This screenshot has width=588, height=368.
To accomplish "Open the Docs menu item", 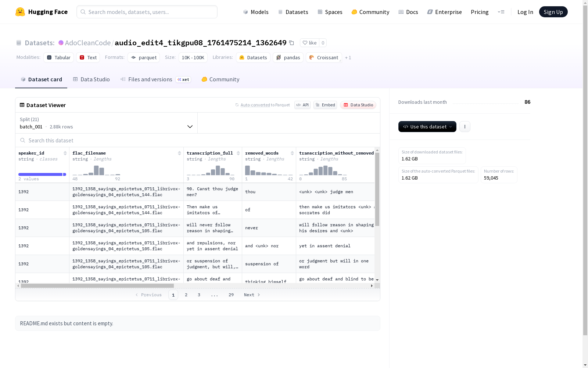I will (408, 12).
